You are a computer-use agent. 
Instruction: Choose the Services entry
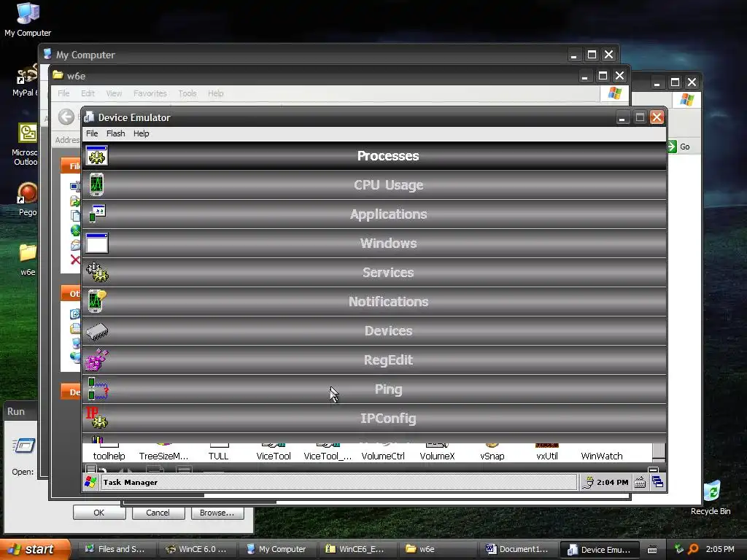tap(374, 272)
